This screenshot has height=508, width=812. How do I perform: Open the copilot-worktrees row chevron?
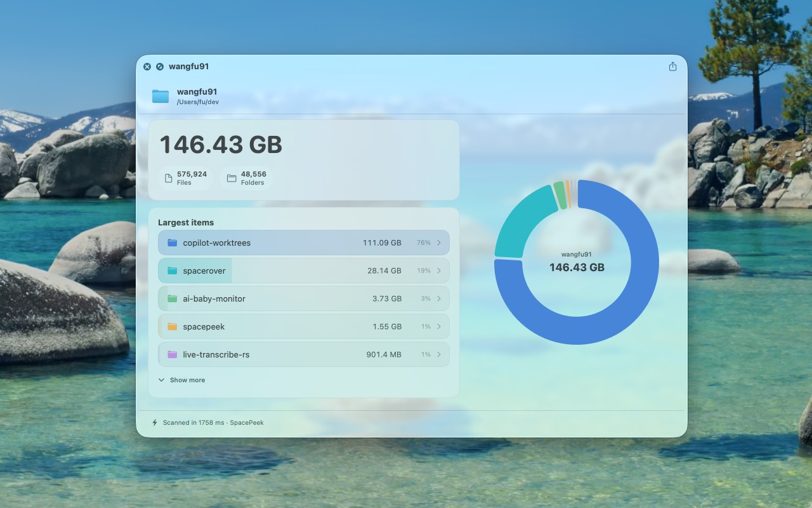pyautogui.click(x=439, y=243)
